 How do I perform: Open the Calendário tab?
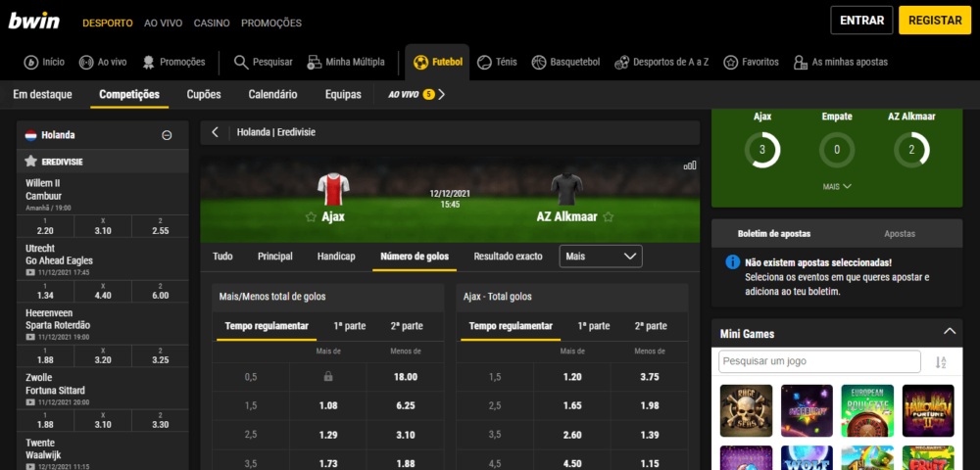click(x=272, y=95)
